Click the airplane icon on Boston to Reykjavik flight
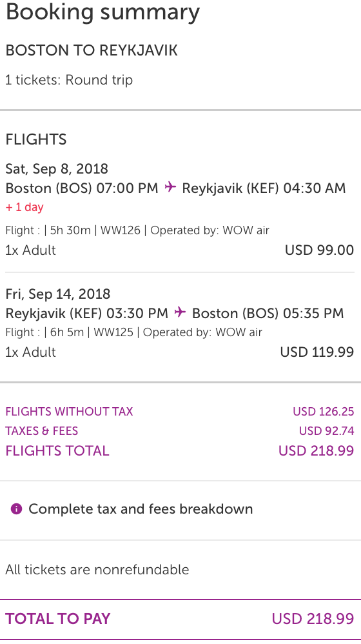The height and width of the screenshot is (644, 361). [170, 187]
